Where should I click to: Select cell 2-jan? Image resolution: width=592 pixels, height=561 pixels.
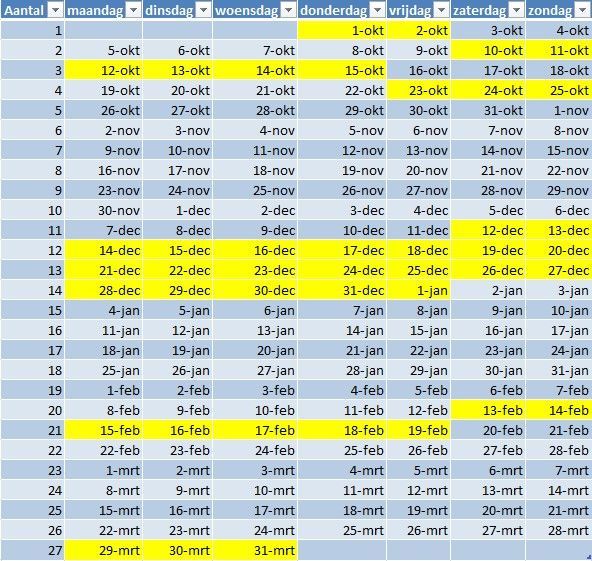pos(488,290)
